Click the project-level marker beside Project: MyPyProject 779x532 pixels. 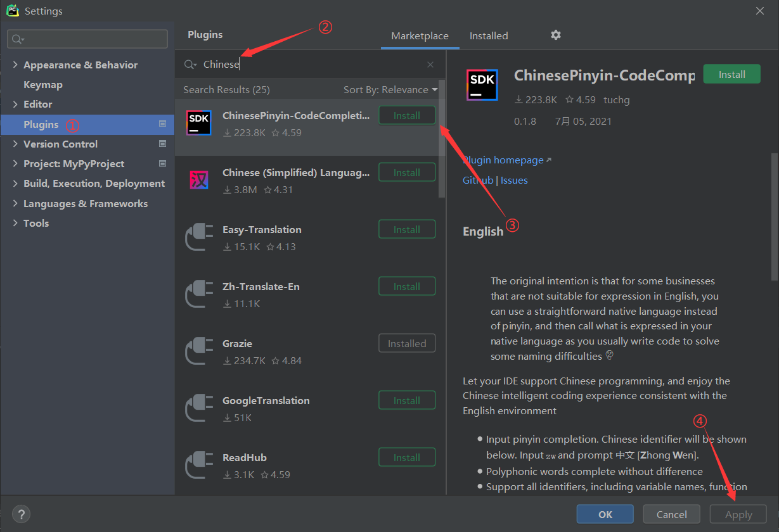click(x=162, y=163)
